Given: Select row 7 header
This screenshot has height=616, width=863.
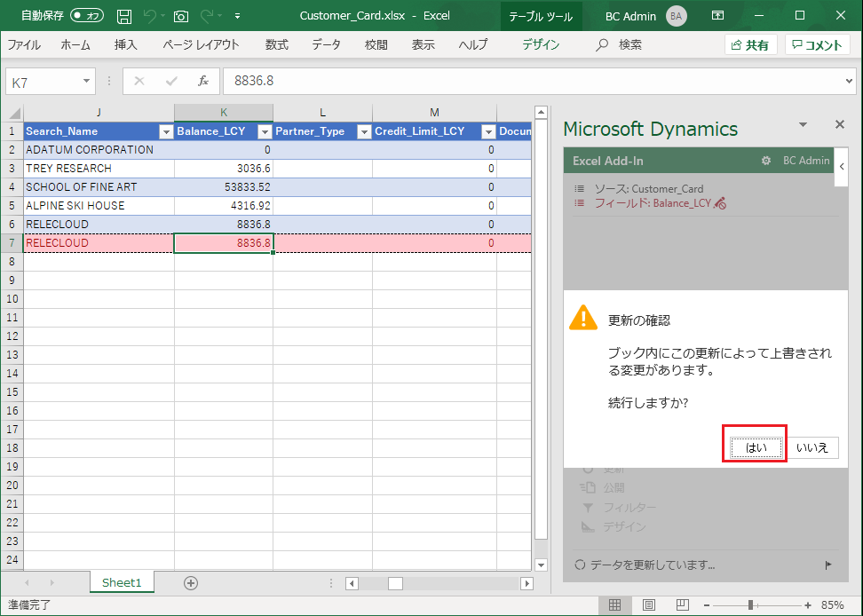Looking at the screenshot, I should (x=12, y=242).
